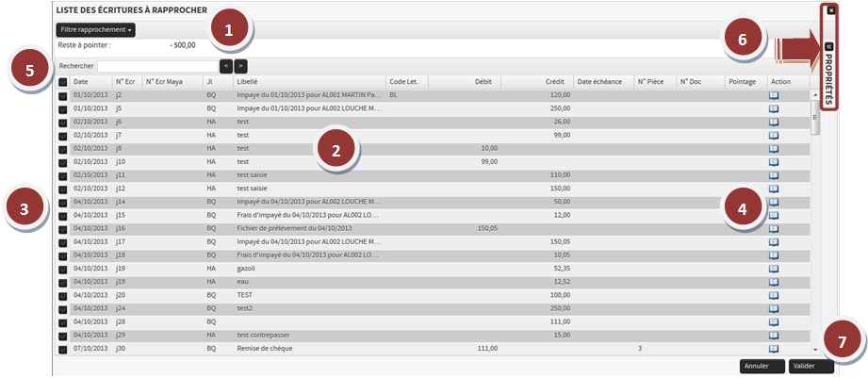Click the debit value 150,05
The width and height of the screenshot is (868, 378).
[x=487, y=228]
